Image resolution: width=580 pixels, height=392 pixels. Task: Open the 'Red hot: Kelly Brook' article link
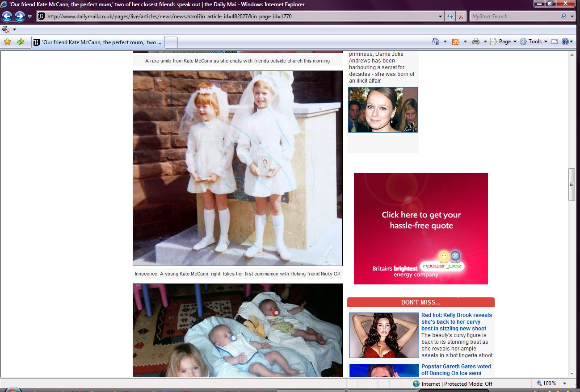pyautogui.click(x=456, y=321)
